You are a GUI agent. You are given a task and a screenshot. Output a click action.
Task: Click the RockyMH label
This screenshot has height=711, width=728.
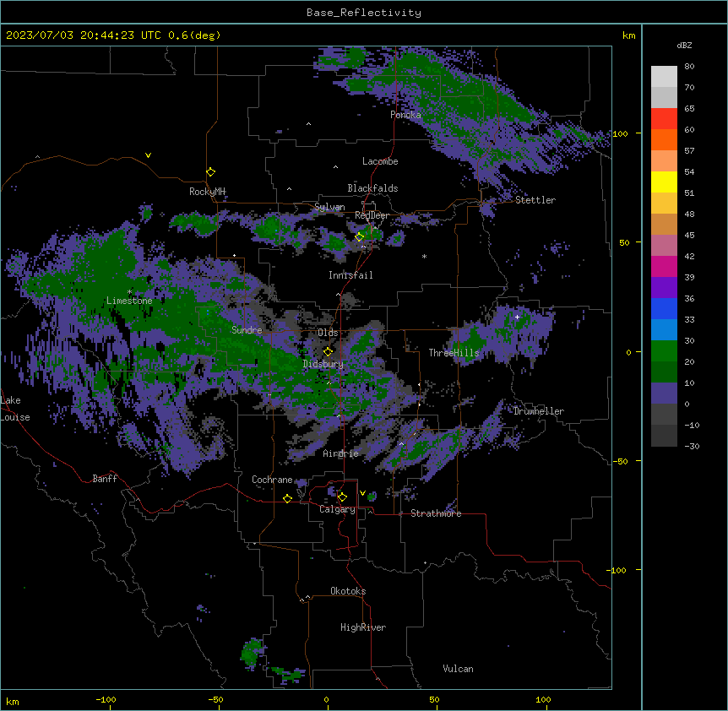(x=207, y=192)
